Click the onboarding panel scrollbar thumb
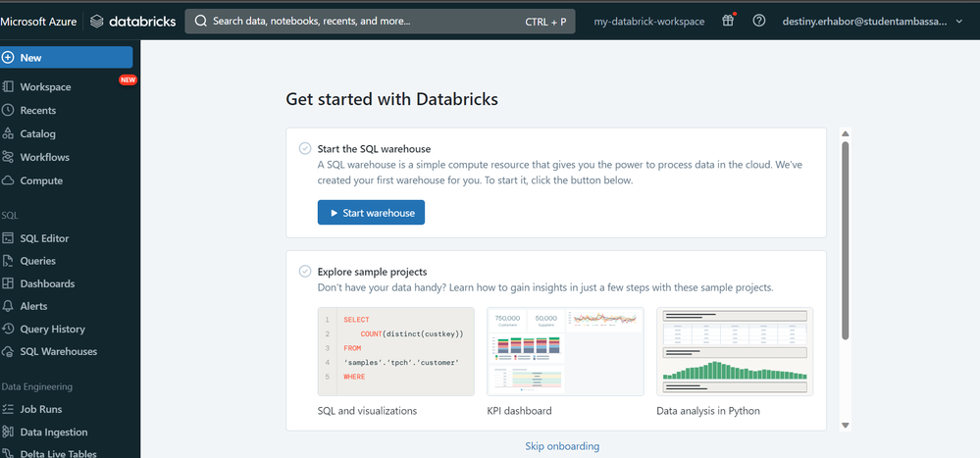Screen dimensions: 980x458 (845, 240)
